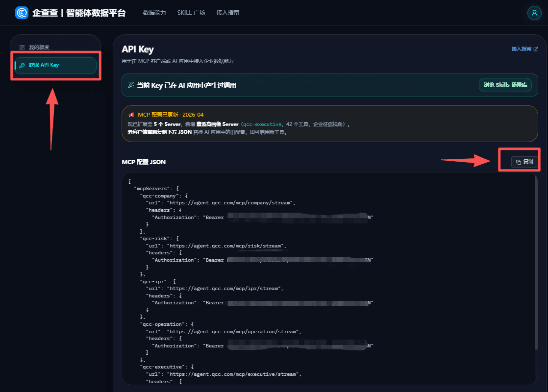Click the copy icon in 复制 button
Screen dimensions: 548x392
tap(519, 162)
